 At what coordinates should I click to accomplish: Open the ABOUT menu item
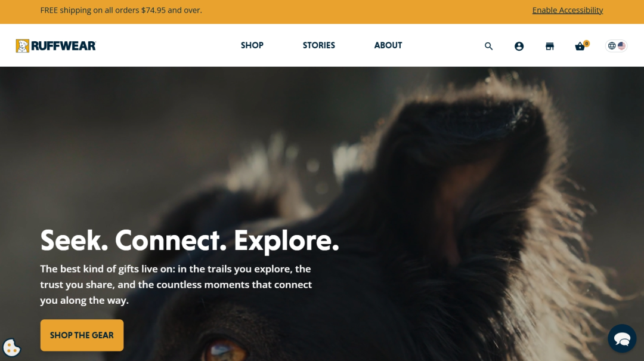coord(388,45)
